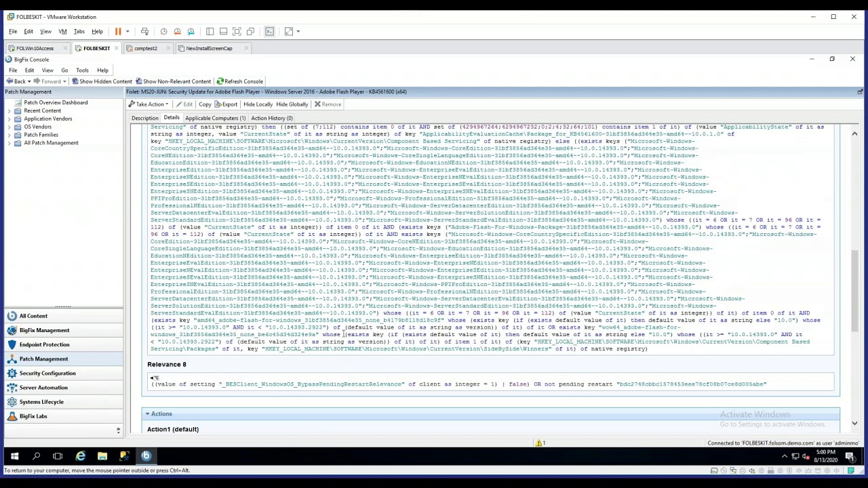The image size is (868, 488).
Task: Toggle VMware library sidebar view icon
Action: (210, 31)
